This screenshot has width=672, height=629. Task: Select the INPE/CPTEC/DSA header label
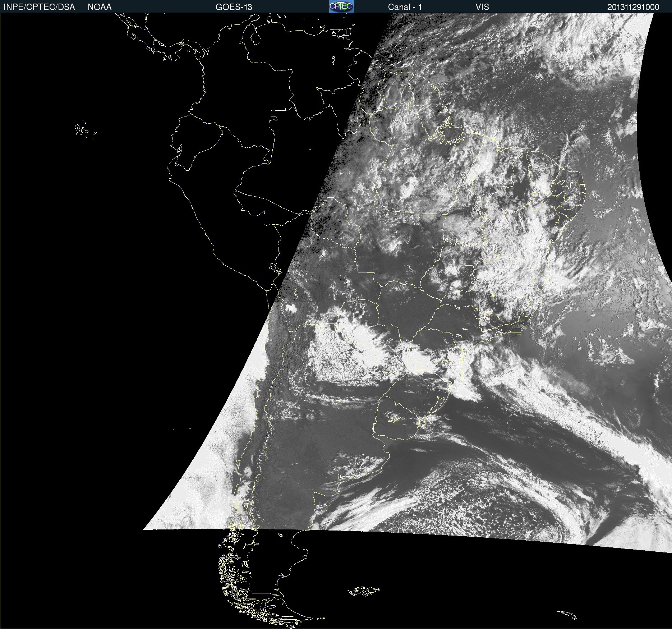(39, 7)
